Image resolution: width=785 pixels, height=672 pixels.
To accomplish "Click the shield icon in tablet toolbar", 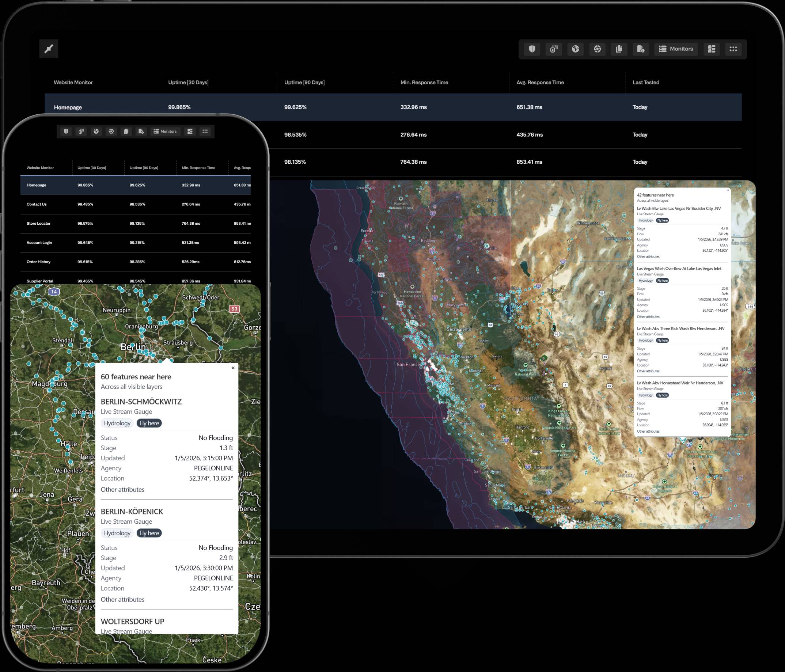I will click(x=532, y=49).
